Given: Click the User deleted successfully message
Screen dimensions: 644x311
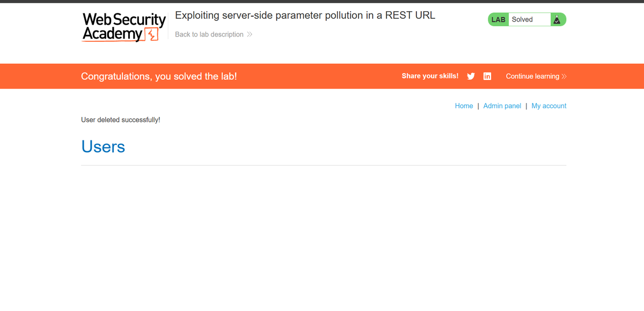Looking at the screenshot, I should (x=120, y=120).
